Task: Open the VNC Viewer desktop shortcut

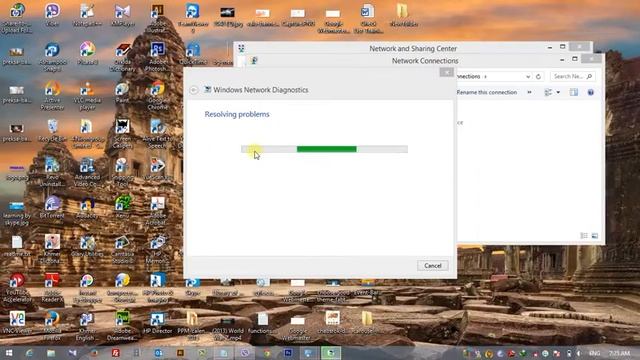Action: tap(17, 322)
